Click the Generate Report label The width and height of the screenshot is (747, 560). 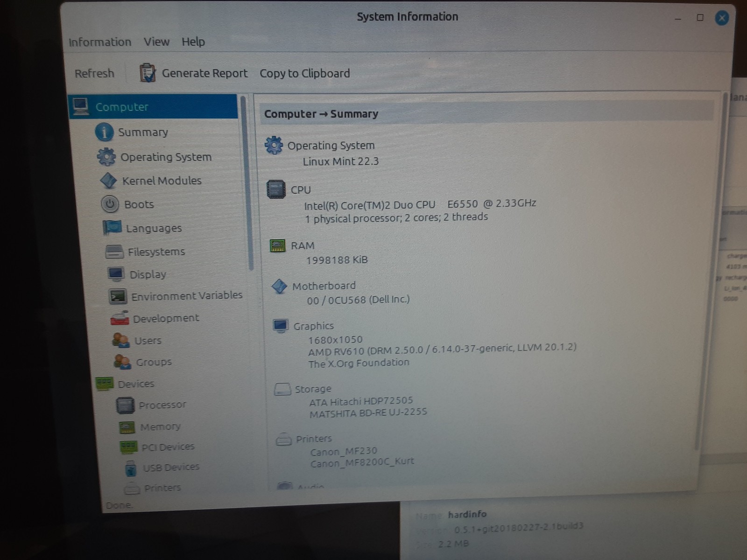coord(204,73)
